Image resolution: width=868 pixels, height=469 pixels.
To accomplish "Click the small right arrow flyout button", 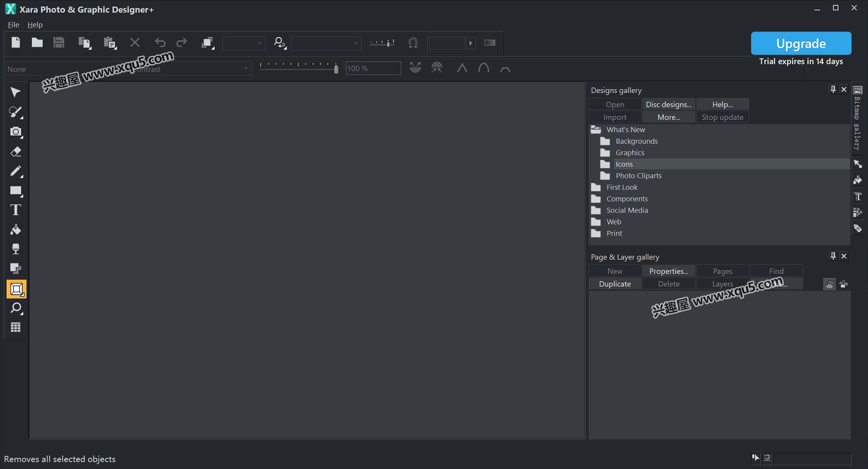I will (470, 43).
